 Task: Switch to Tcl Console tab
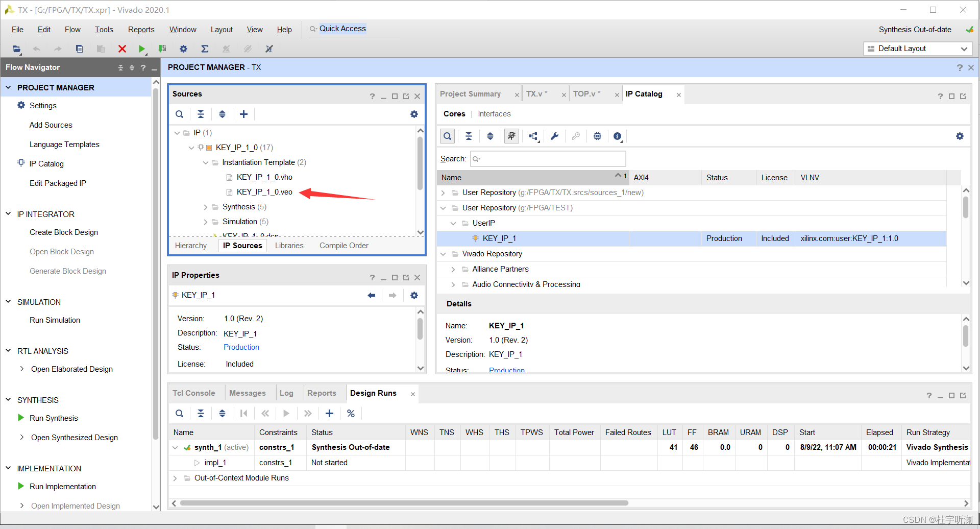tap(193, 393)
